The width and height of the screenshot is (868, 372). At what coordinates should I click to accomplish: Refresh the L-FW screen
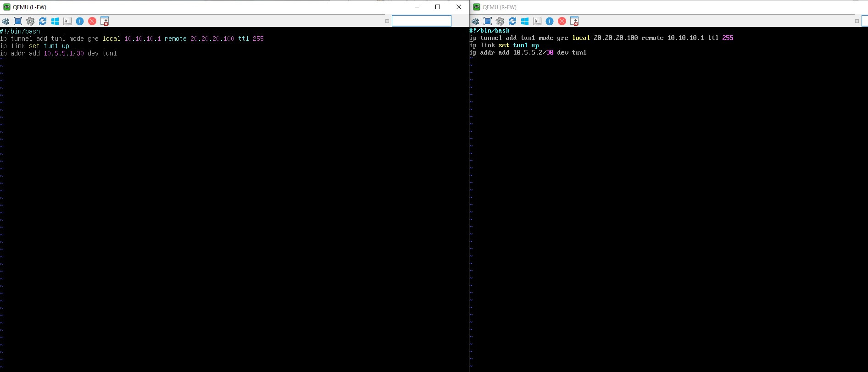[x=43, y=21]
